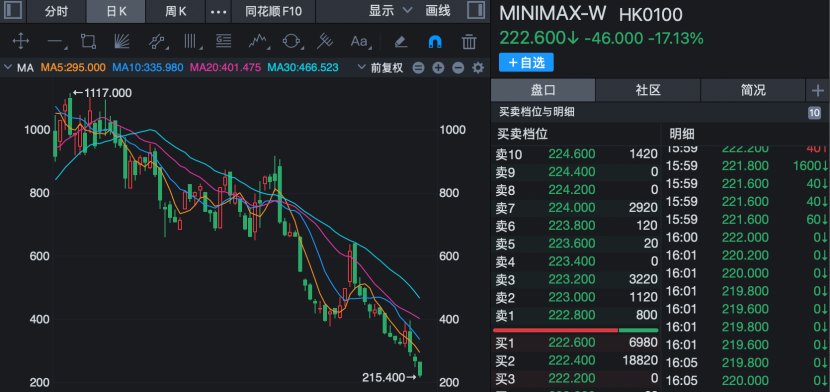Select the parallel channel tool

pos(157,41)
